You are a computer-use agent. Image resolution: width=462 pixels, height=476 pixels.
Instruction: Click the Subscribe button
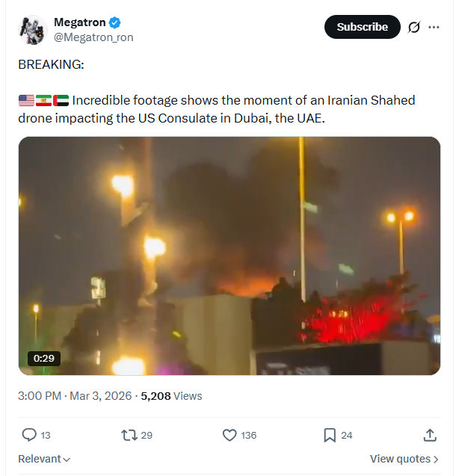[x=362, y=27]
